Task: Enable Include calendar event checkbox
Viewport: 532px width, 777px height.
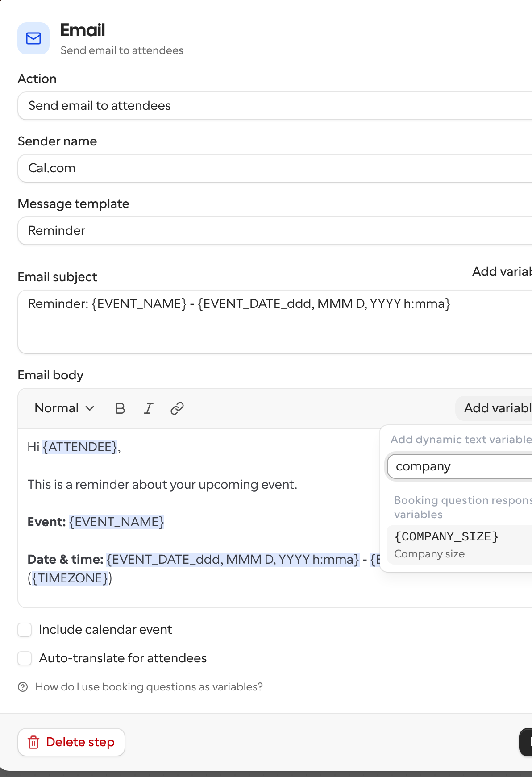Action: (x=25, y=630)
